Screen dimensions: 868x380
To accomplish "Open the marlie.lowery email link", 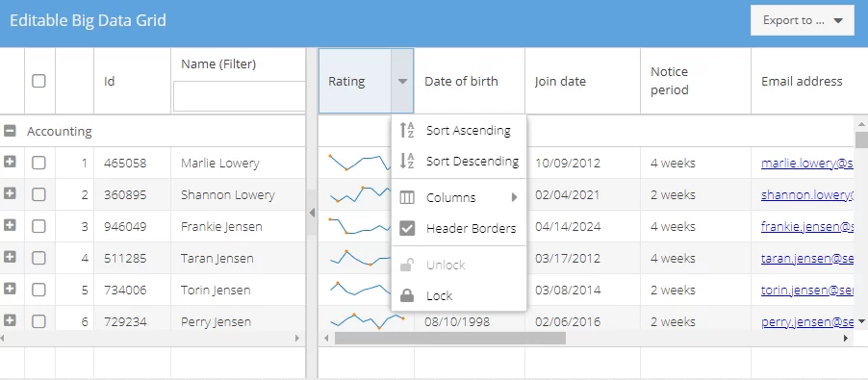I will coord(807,164).
